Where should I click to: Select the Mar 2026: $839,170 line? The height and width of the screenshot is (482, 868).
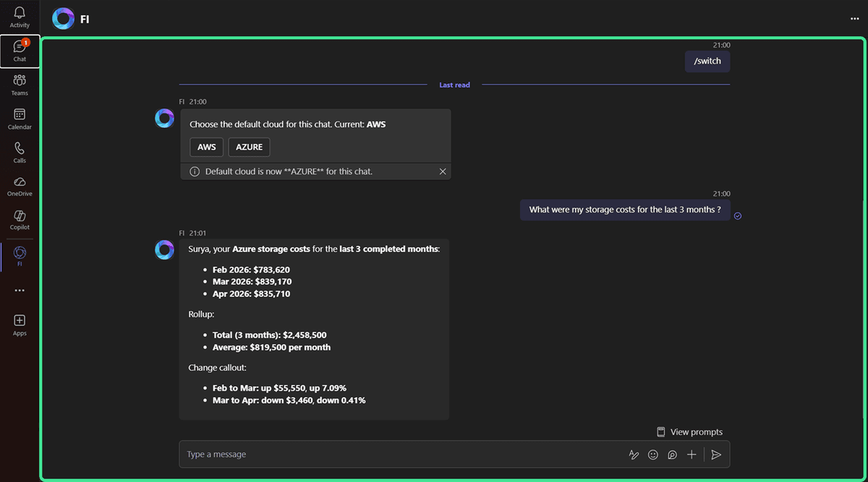(252, 282)
